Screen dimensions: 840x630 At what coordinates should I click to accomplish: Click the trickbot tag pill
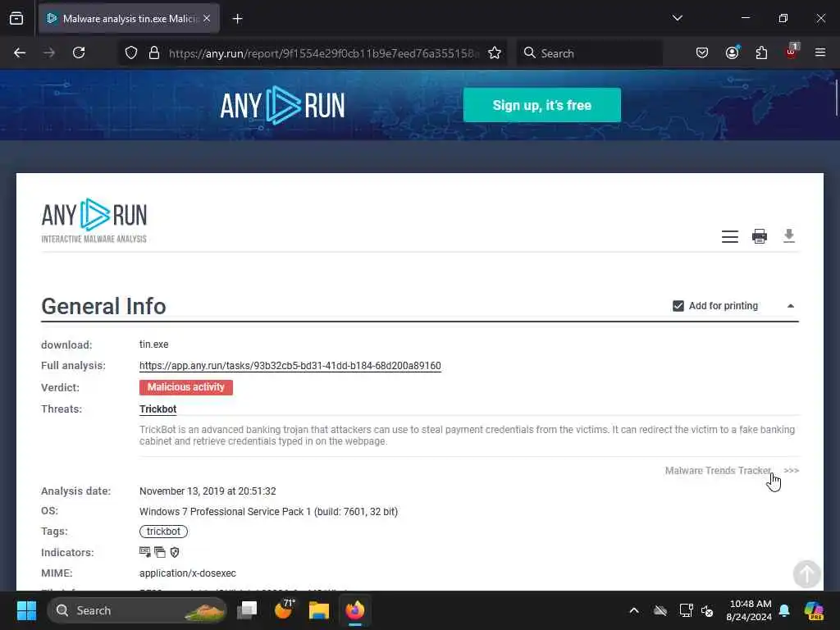pyautogui.click(x=163, y=532)
